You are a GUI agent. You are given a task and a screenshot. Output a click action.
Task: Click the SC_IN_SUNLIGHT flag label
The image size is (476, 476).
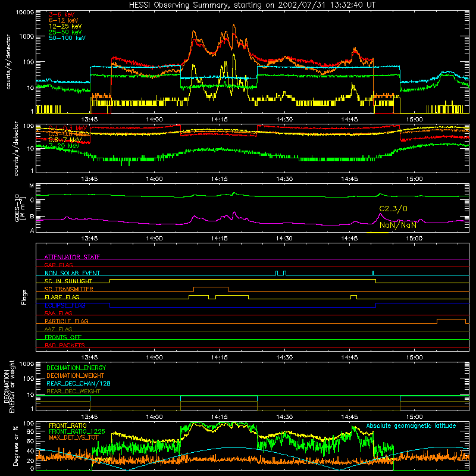coord(68,281)
